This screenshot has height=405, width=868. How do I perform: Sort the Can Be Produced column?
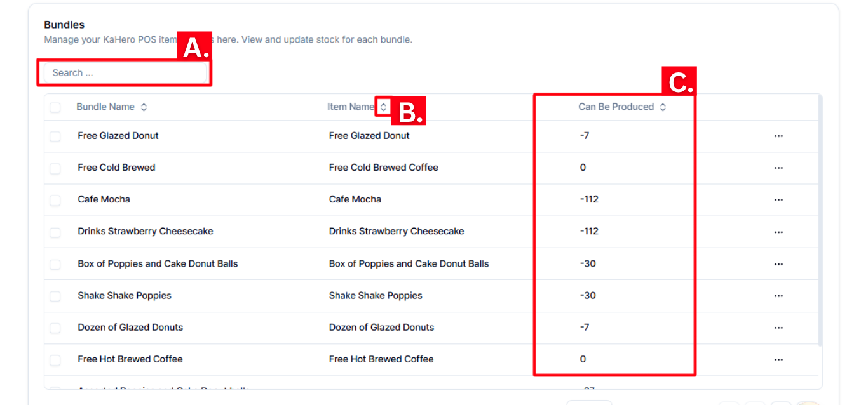click(663, 107)
